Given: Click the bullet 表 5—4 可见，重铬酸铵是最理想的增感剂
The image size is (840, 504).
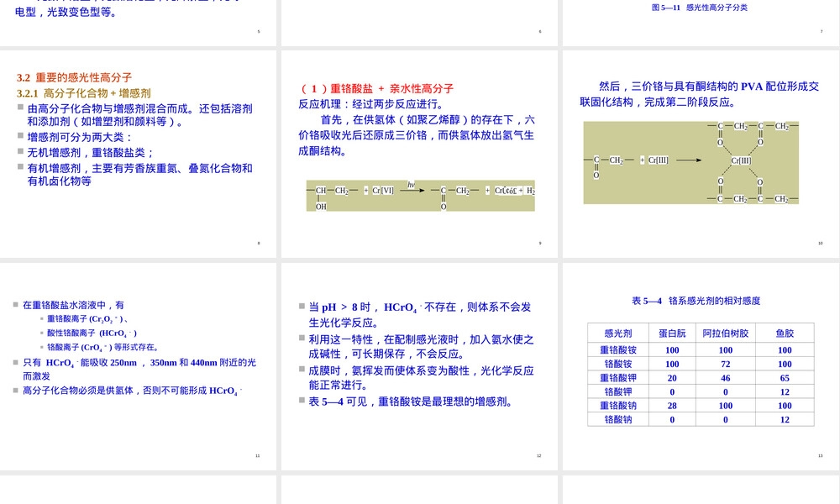Looking at the screenshot, I should tap(411, 402).
